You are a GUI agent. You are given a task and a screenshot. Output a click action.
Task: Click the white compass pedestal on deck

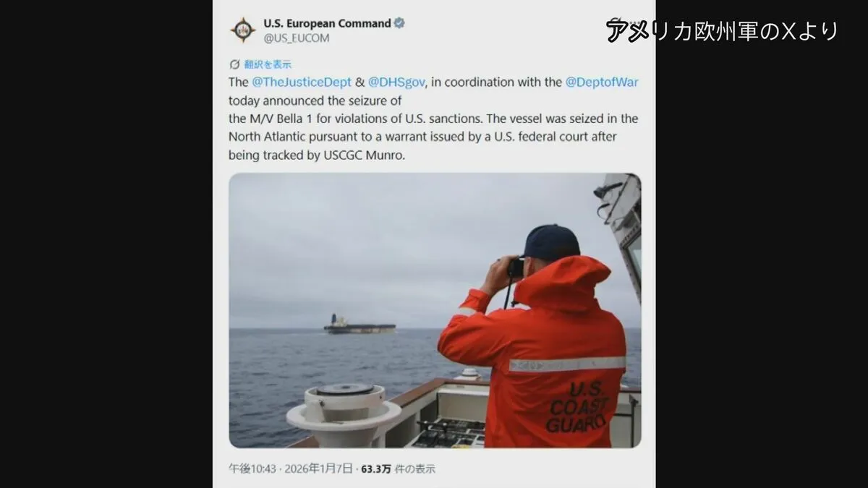[344, 414]
